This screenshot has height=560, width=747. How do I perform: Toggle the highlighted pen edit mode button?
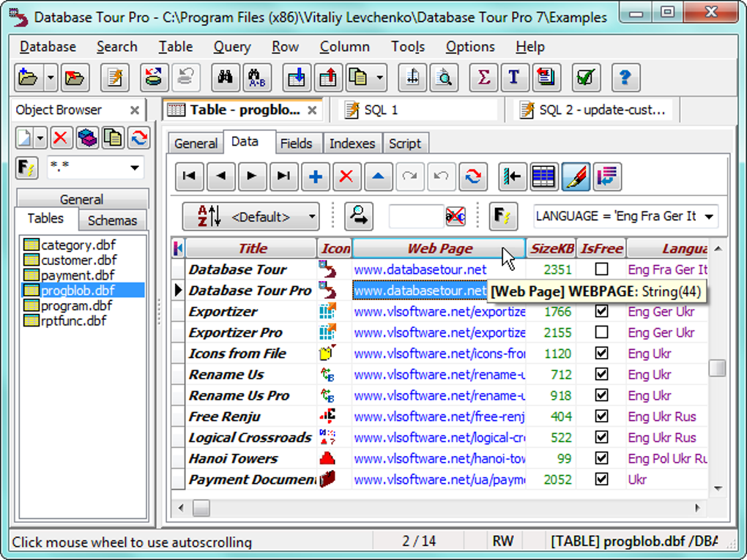point(576,176)
